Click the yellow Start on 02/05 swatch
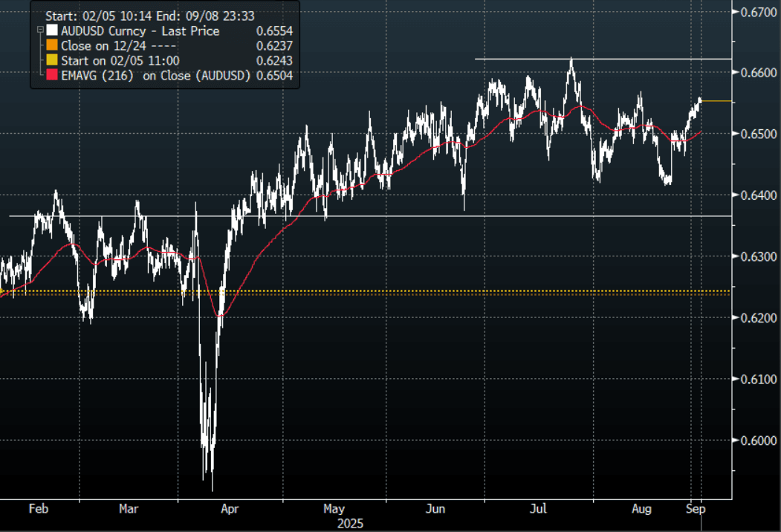The image size is (781, 532). pos(51,60)
